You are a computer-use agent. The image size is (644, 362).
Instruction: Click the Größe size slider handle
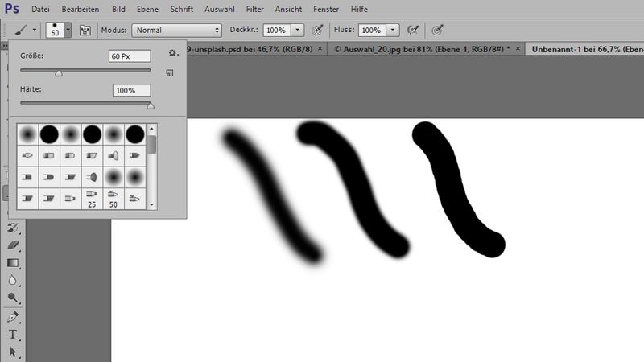pyautogui.click(x=59, y=73)
